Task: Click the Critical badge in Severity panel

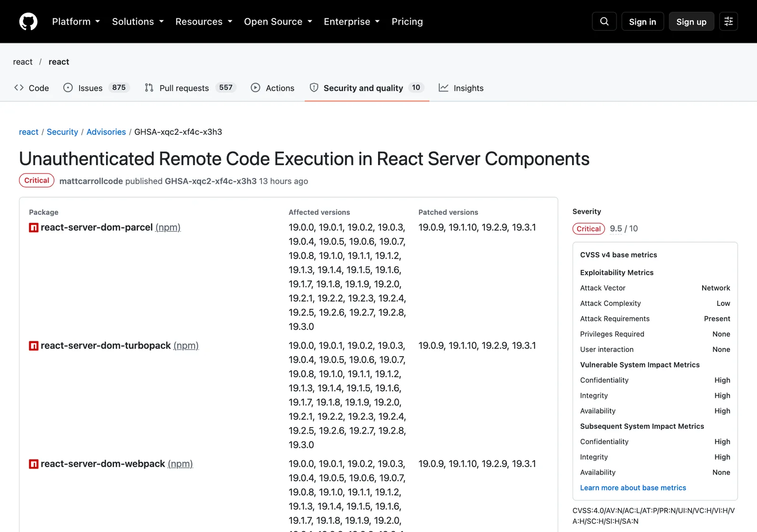Action: (x=589, y=229)
